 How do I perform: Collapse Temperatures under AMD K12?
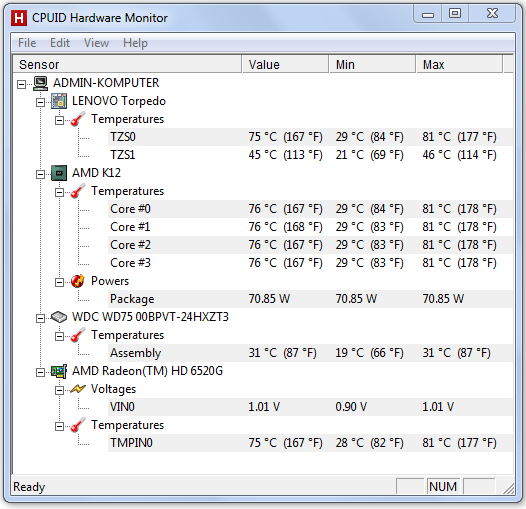[x=59, y=192]
